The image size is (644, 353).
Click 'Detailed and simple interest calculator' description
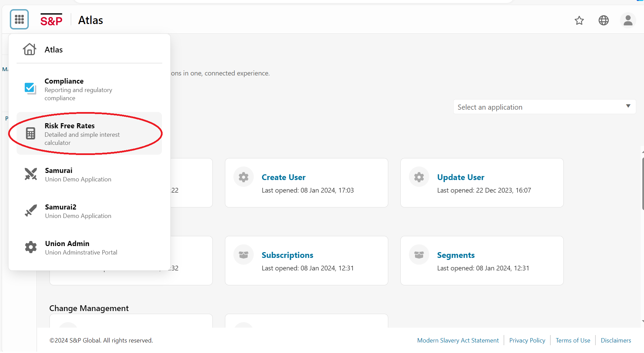pyautogui.click(x=82, y=139)
